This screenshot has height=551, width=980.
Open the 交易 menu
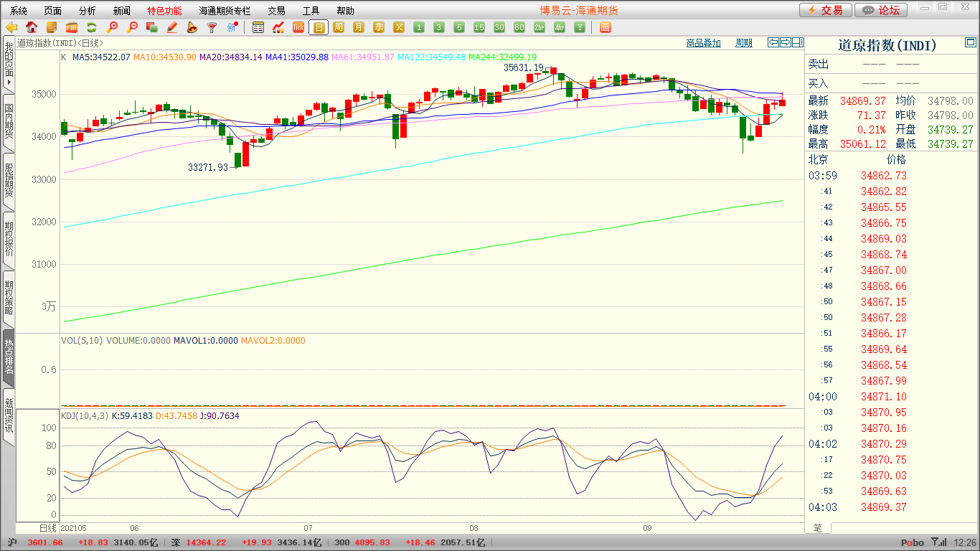tap(276, 11)
